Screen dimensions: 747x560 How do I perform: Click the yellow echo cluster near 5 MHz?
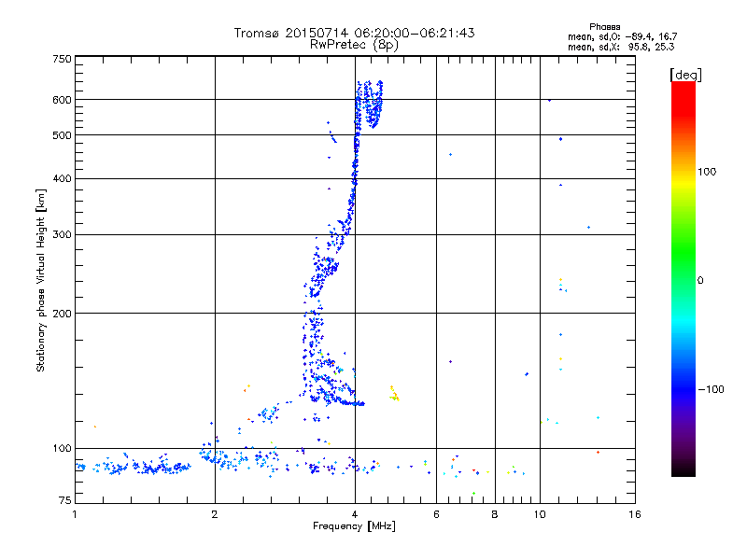[394, 394]
